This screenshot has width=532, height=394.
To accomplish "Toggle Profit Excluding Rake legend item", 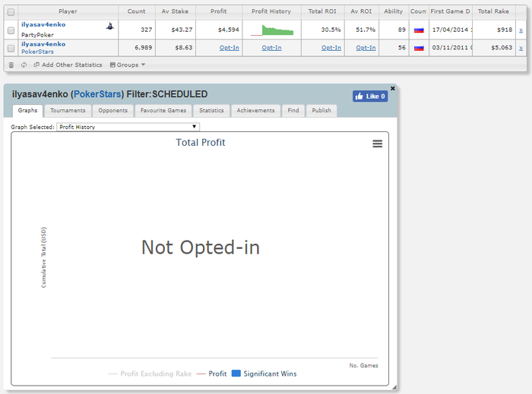I will click(x=150, y=374).
